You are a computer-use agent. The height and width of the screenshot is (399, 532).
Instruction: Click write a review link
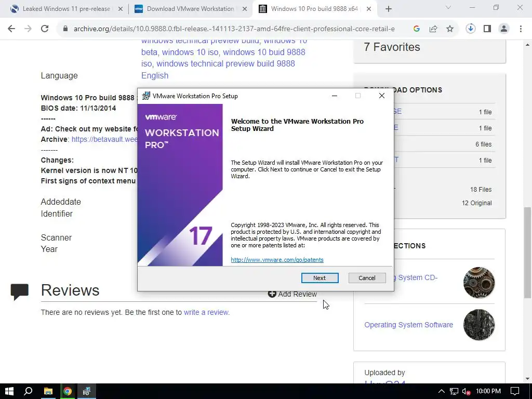point(207,312)
